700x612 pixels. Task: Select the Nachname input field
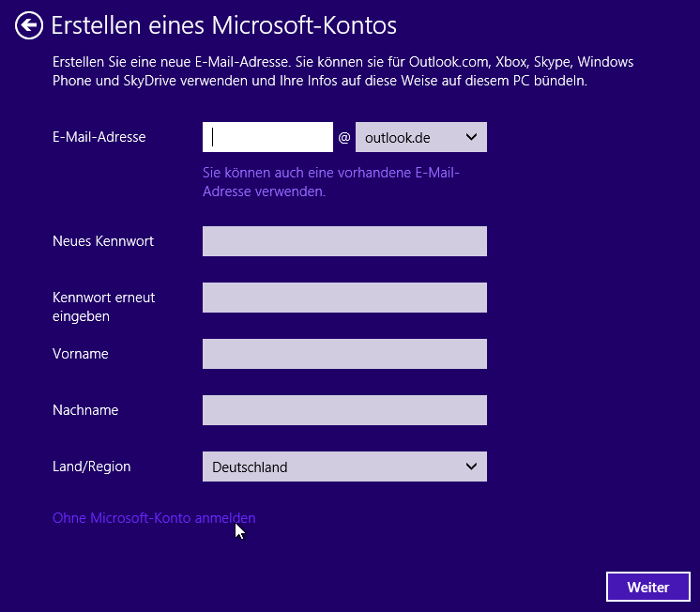[x=344, y=410]
